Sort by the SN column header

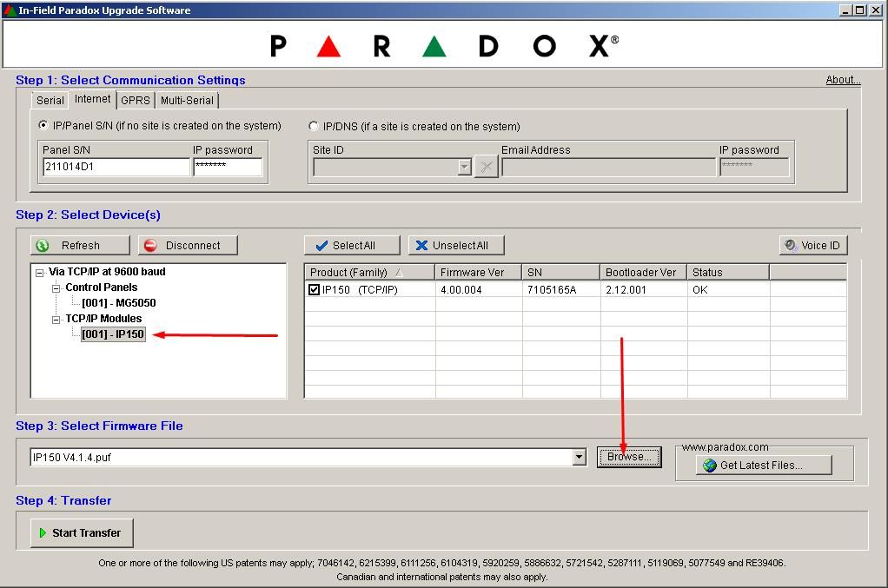click(x=560, y=272)
